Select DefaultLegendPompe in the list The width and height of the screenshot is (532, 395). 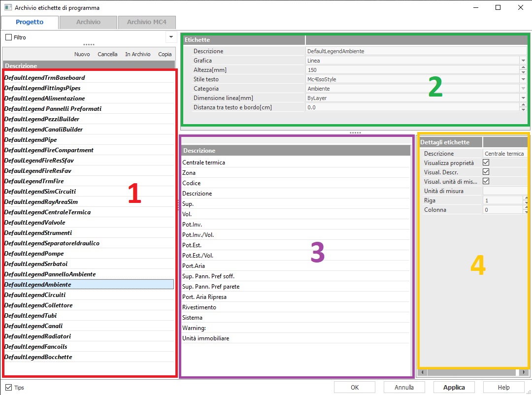click(x=34, y=254)
